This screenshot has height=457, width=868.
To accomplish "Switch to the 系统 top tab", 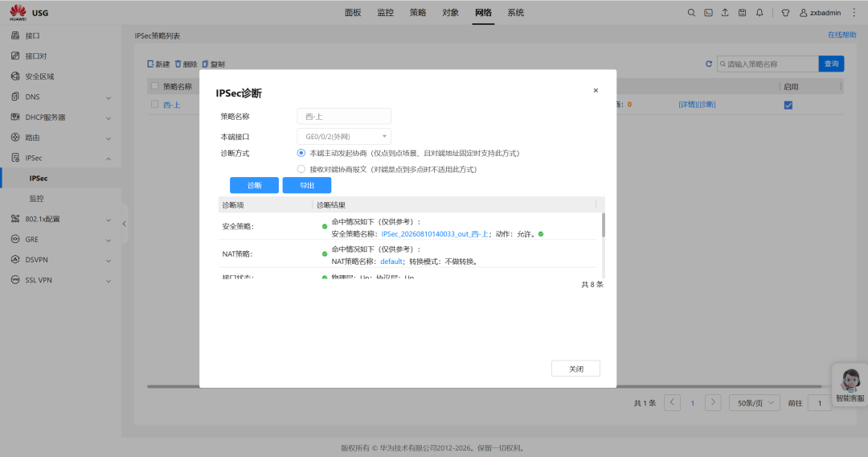I will click(516, 13).
